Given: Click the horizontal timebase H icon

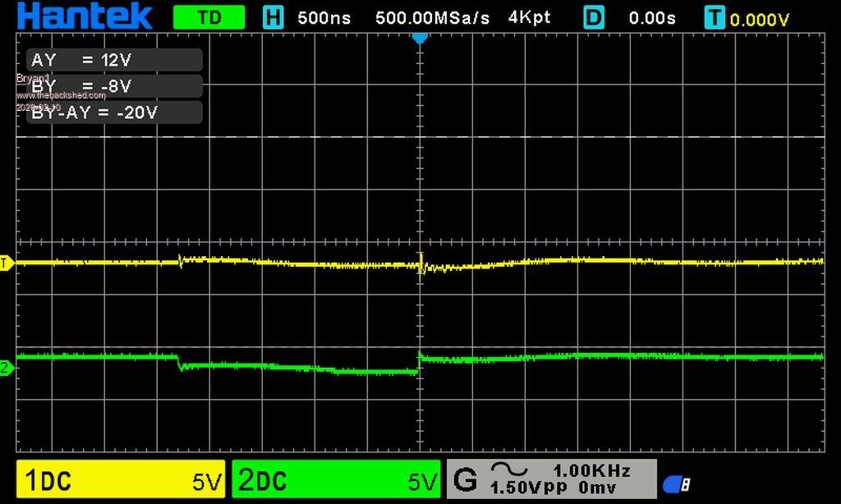Looking at the screenshot, I should (x=272, y=17).
